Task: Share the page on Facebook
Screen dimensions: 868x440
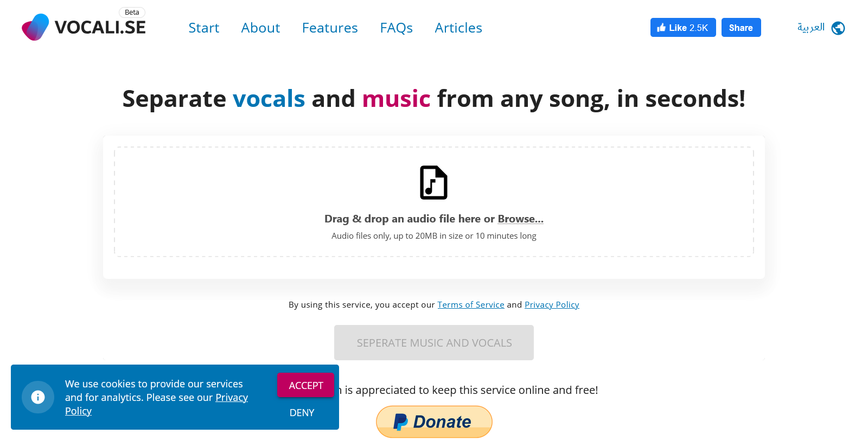Action: [741, 28]
